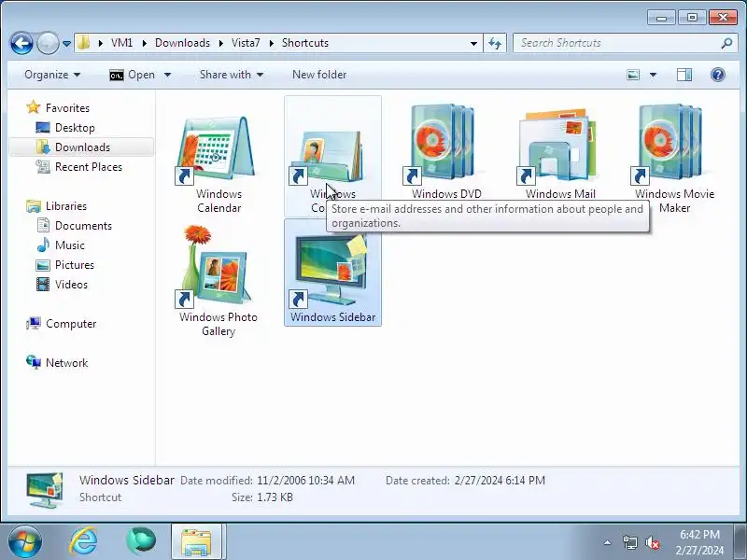Click the teal round app icon on taskbar
747x560 pixels.
coord(141,541)
